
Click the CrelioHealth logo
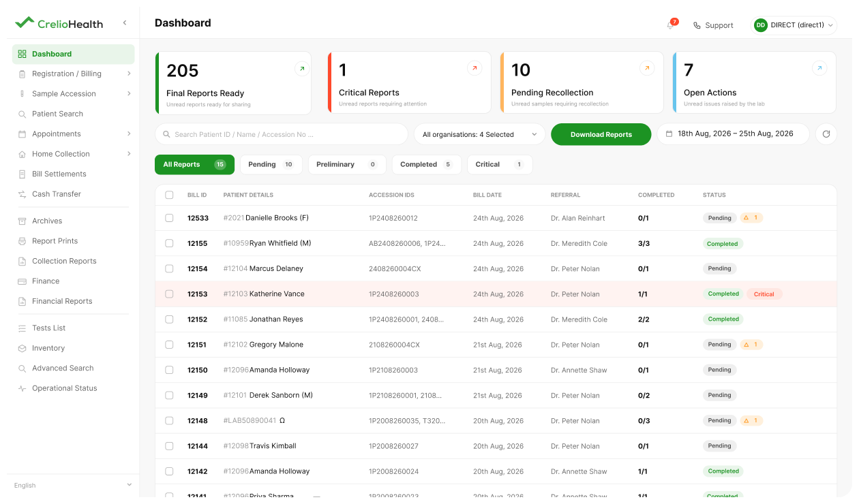pyautogui.click(x=59, y=23)
